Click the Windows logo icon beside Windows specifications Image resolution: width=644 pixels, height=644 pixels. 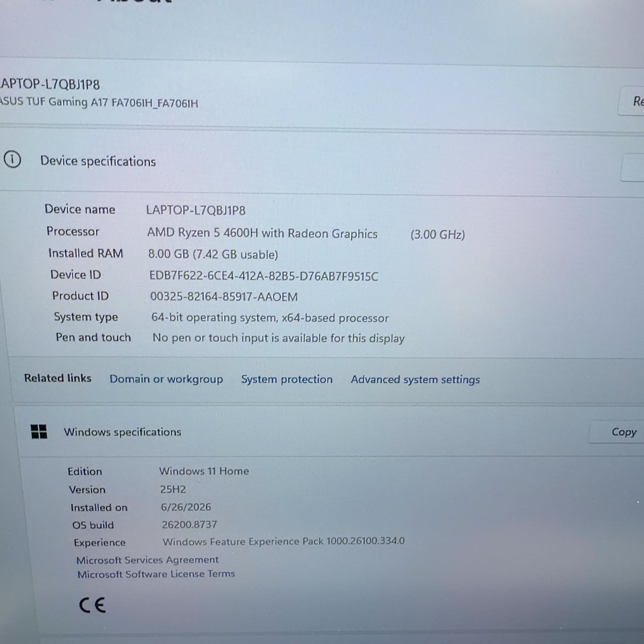pos(39,431)
